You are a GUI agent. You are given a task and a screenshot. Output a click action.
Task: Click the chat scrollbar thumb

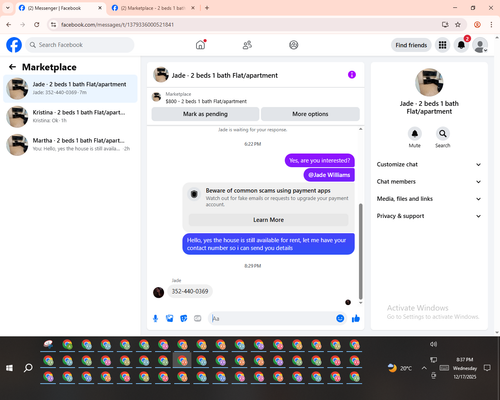[x=360, y=251]
